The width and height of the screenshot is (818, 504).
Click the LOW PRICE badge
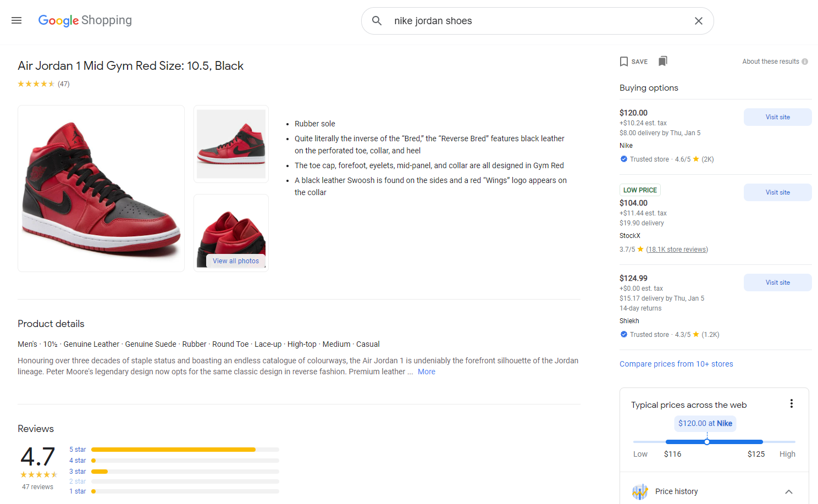[640, 190]
